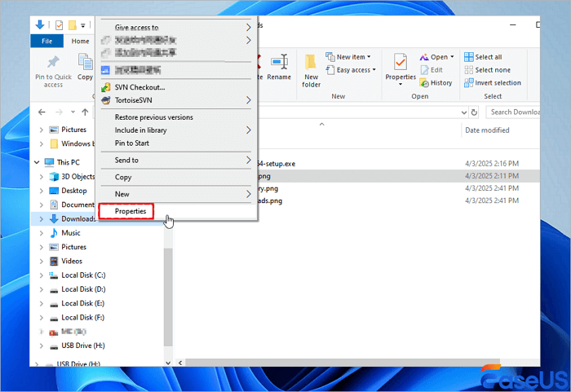Viewport: 571px width, 392px height.
Task: Expand the Local Disk (C:) node
Action: [x=41, y=275]
